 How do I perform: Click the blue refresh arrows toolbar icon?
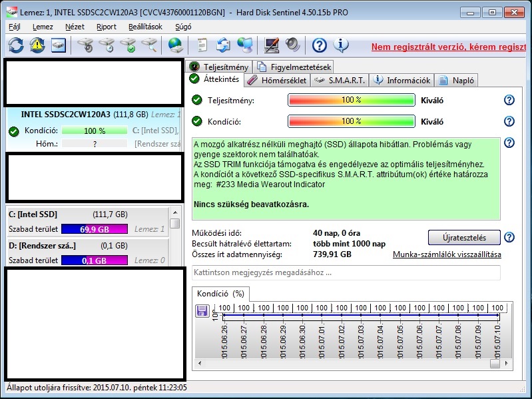(16, 45)
